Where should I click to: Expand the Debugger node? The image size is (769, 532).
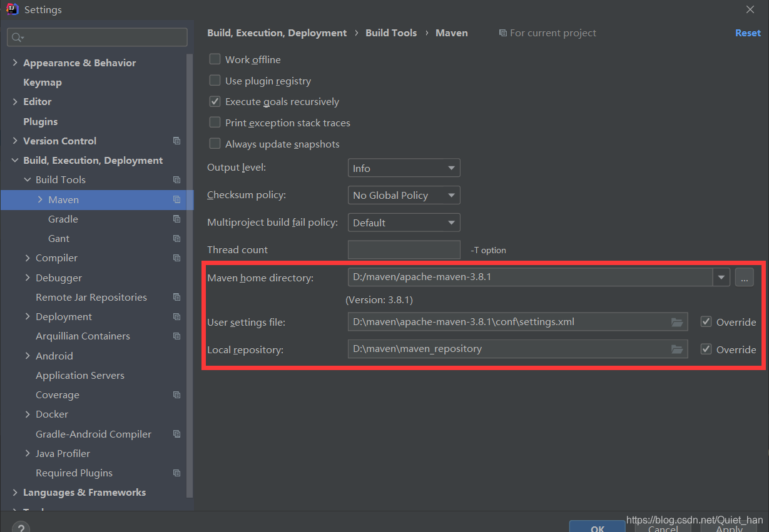(x=28, y=278)
